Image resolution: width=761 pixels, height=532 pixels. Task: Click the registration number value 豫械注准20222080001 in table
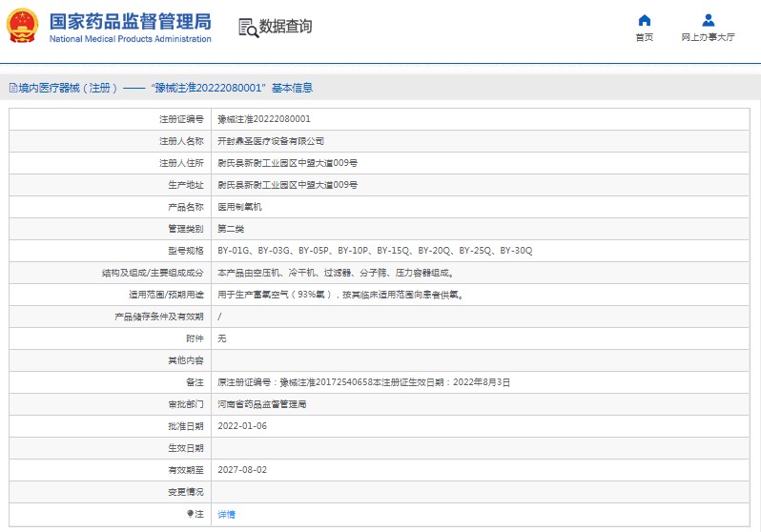264,119
